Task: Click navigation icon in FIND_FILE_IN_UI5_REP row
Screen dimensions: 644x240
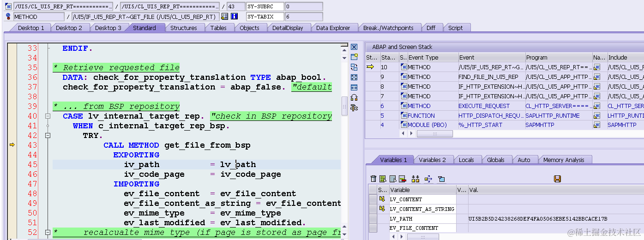Action: (596, 77)
